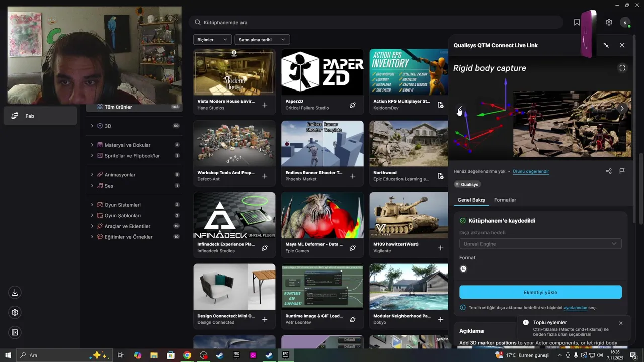Open Google Chrome from the taskbar
The width and height of the screenshot is (644, 362).
(187, 355)
